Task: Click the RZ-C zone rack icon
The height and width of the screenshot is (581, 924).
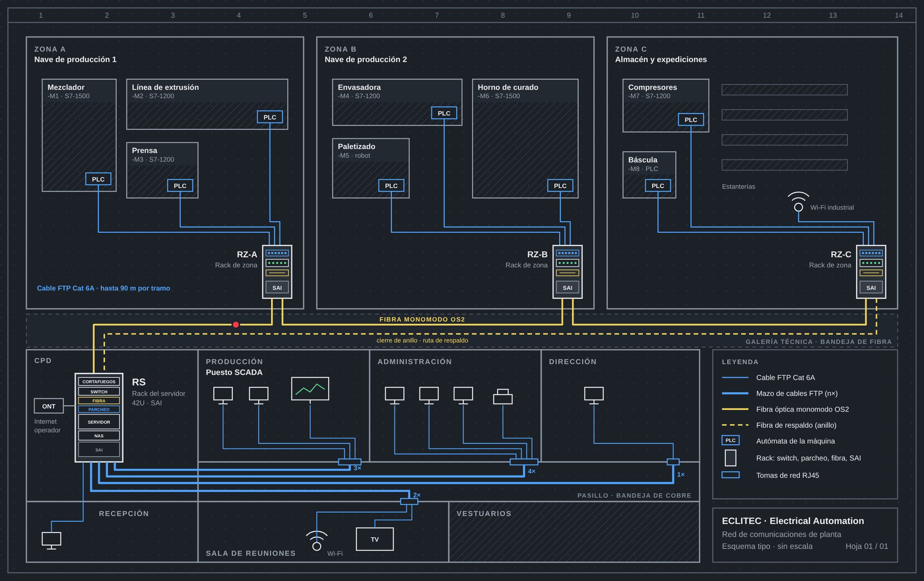Action: click(871, 272)
